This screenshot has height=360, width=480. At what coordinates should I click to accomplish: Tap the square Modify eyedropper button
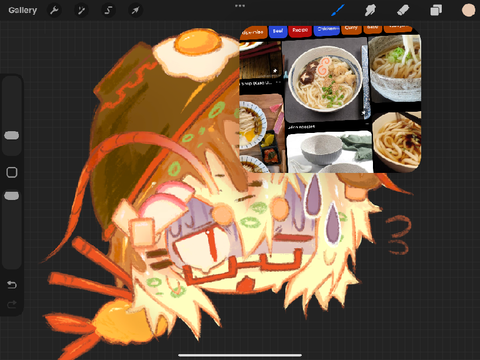click(12, 172)
